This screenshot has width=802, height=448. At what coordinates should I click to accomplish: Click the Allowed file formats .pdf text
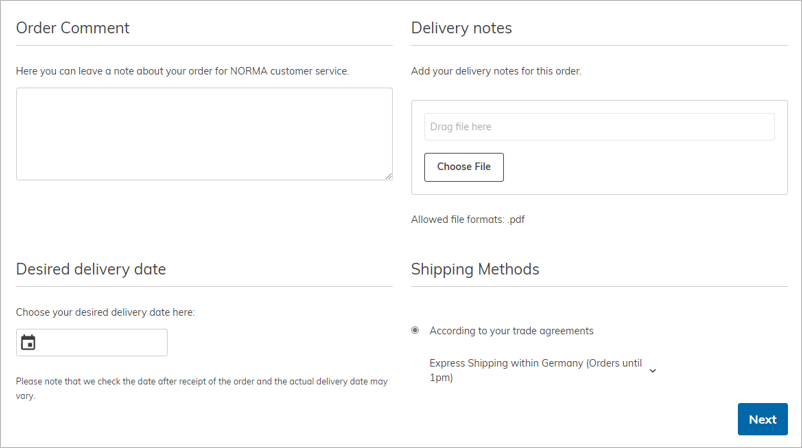click(x=468, y=219)
